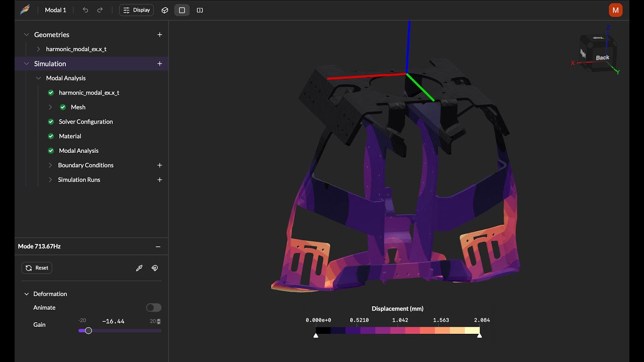Click the Gain slider handle
The height and width of the screenshot is (362, 644).
89,330
